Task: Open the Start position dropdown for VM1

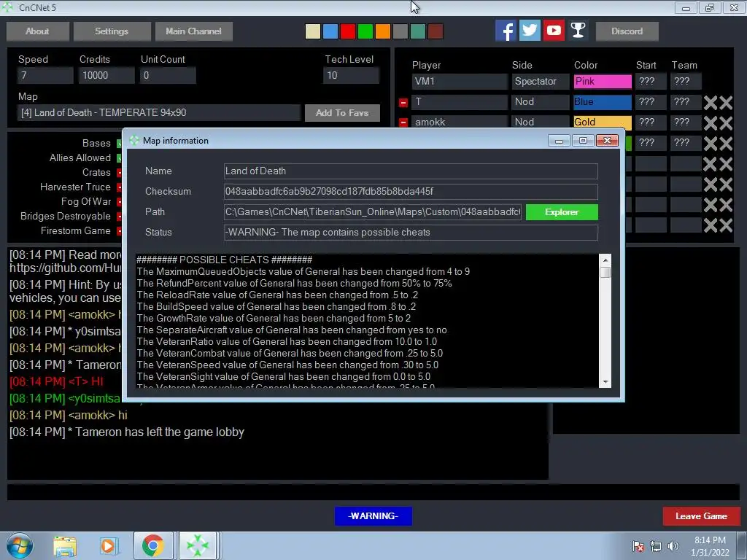Action: tap(651, 82)
